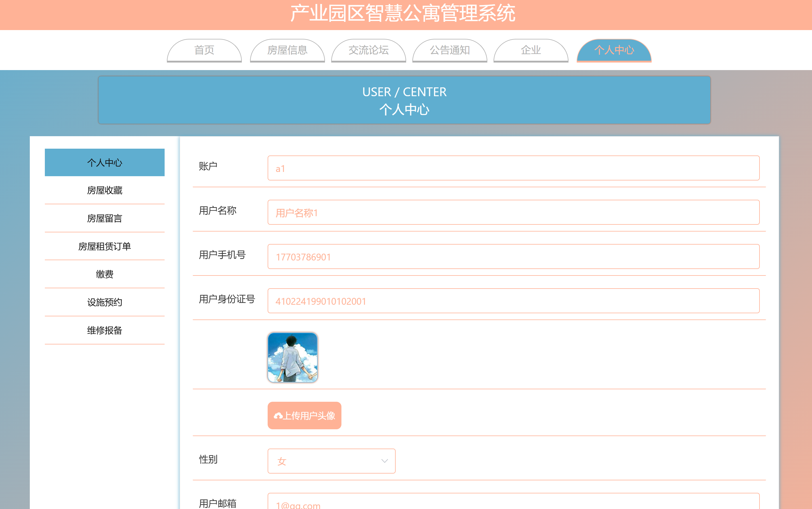The image size is (812, 509).
Task: Click the 账户 field label
Action: pyautogui.click(x=208, y=166)
